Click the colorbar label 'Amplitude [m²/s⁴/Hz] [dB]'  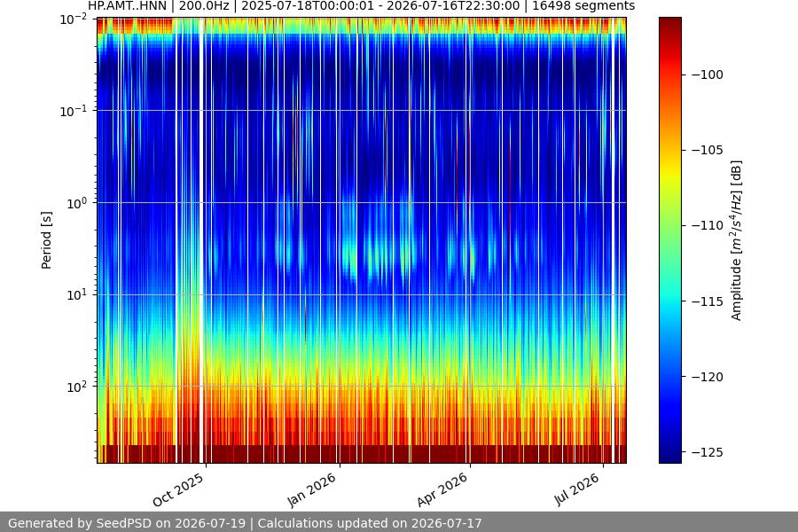[x=737, y=240]
